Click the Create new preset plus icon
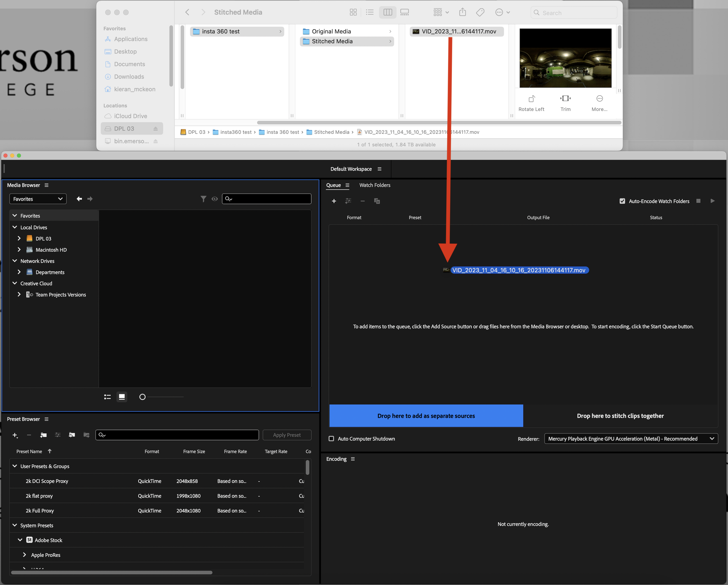728x585 pixels. tap(15, 435)
